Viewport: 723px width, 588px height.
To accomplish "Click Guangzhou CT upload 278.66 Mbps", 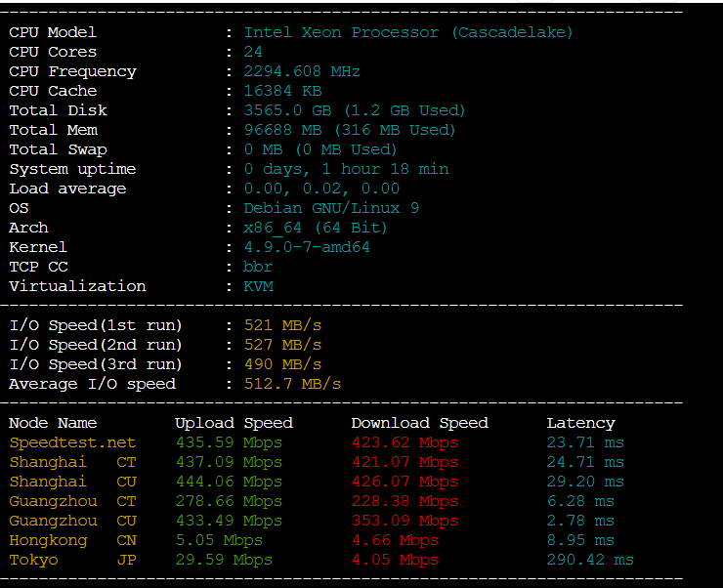I will [x=229, y=501].
